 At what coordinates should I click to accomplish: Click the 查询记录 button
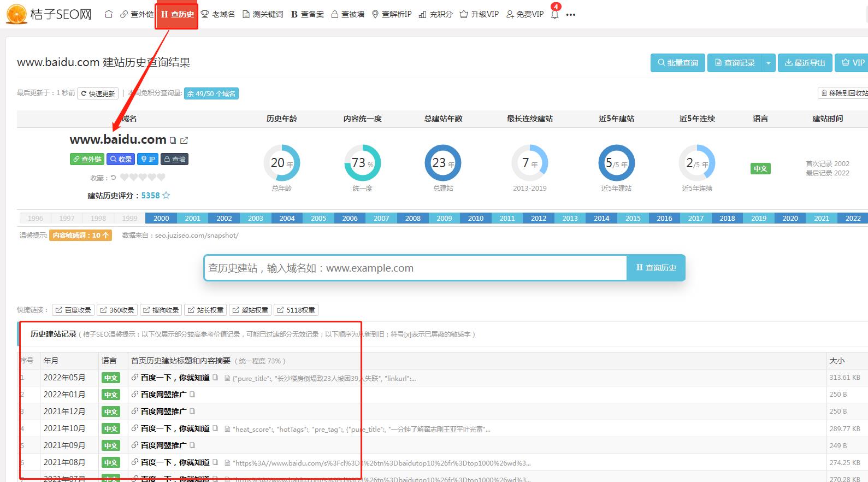[735, 63]
